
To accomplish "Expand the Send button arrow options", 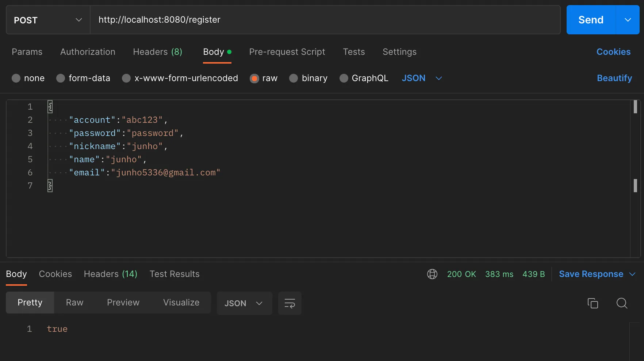I will tap(628, 20).
